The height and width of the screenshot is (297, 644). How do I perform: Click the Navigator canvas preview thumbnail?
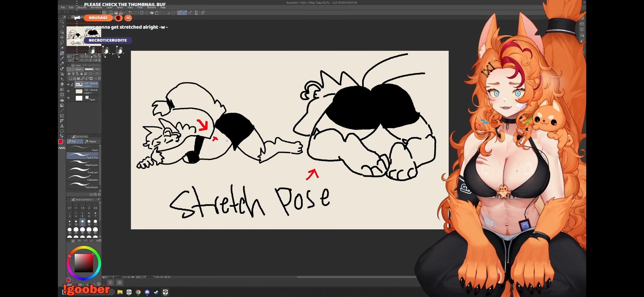coord(84,36)
